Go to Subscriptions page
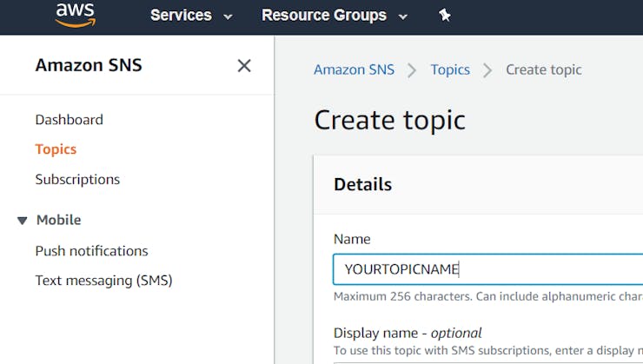 point(77,180)
